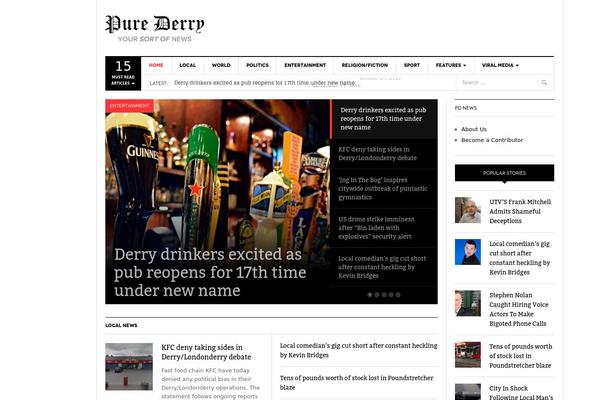
Task: Open Local News link about comedian heckled by Kevin Bridges
Action: click(358, 350)
